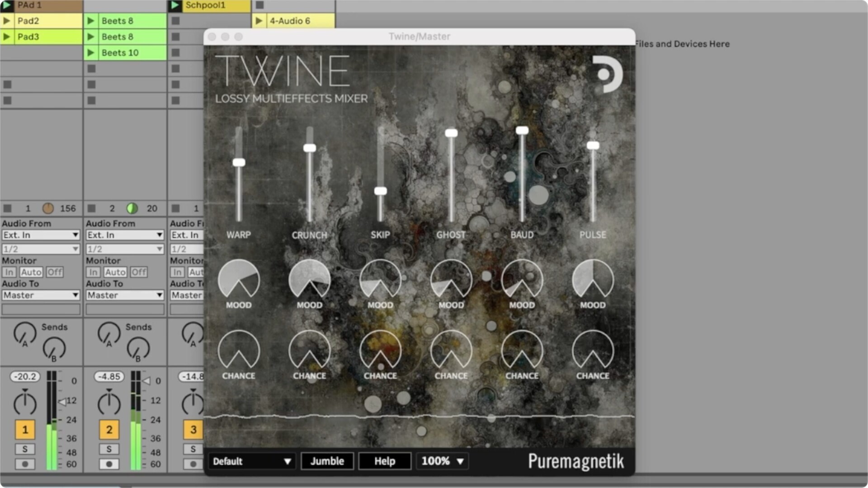868x488 pixels.
Task: Set track 2 monitor to Off
Action: pyautogui.click(x=139, y=272)
